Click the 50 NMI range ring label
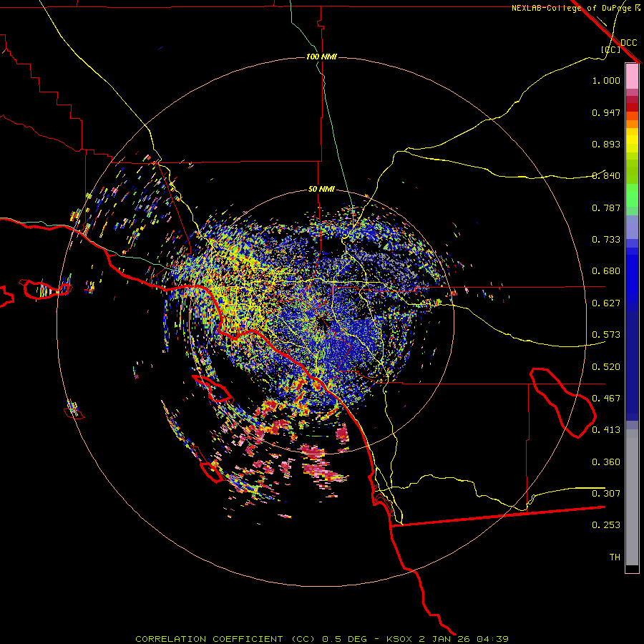644x644 pixels. 321,189
